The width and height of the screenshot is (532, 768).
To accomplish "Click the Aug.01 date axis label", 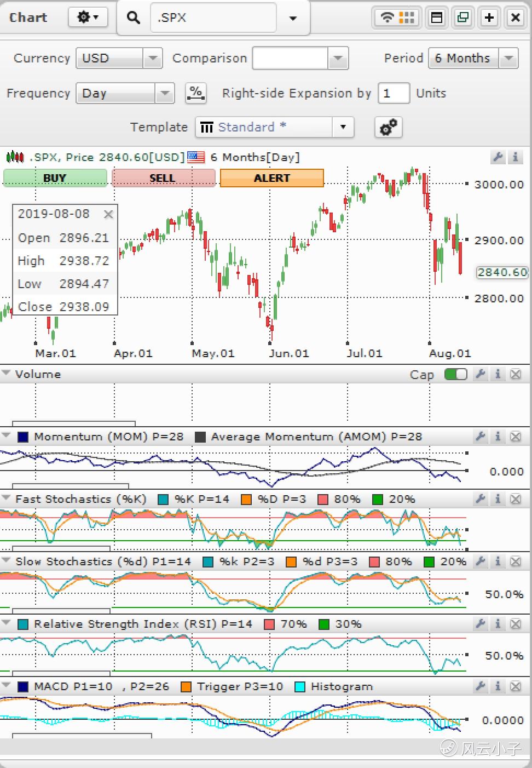I will coord(450,353).
